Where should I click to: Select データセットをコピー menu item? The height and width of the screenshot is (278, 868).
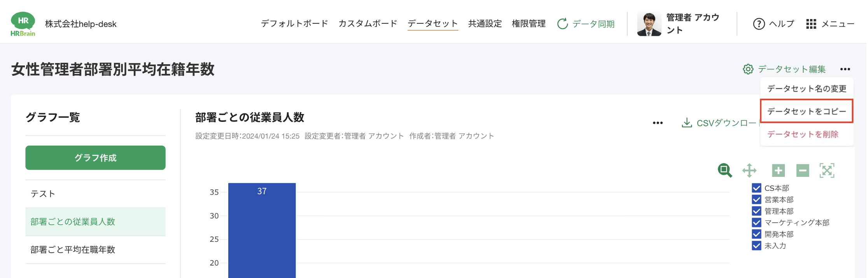click(x=807, y=111)
